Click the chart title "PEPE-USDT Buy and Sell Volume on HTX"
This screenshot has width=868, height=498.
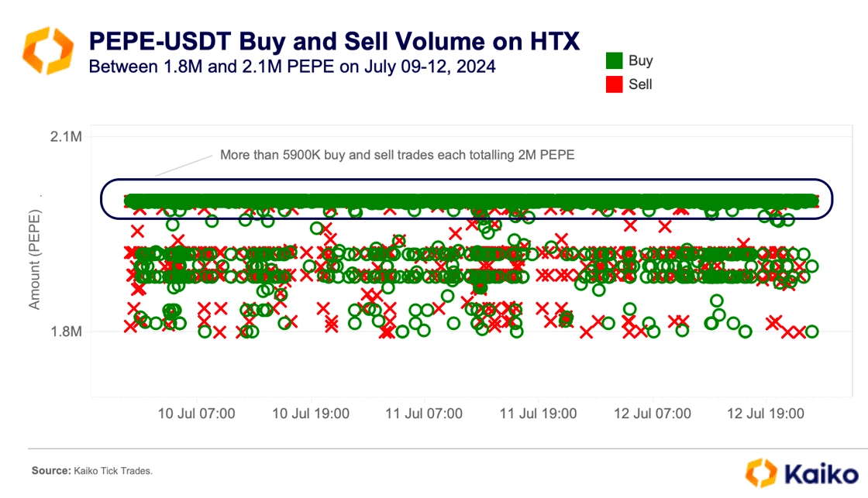tap(334, 41)
